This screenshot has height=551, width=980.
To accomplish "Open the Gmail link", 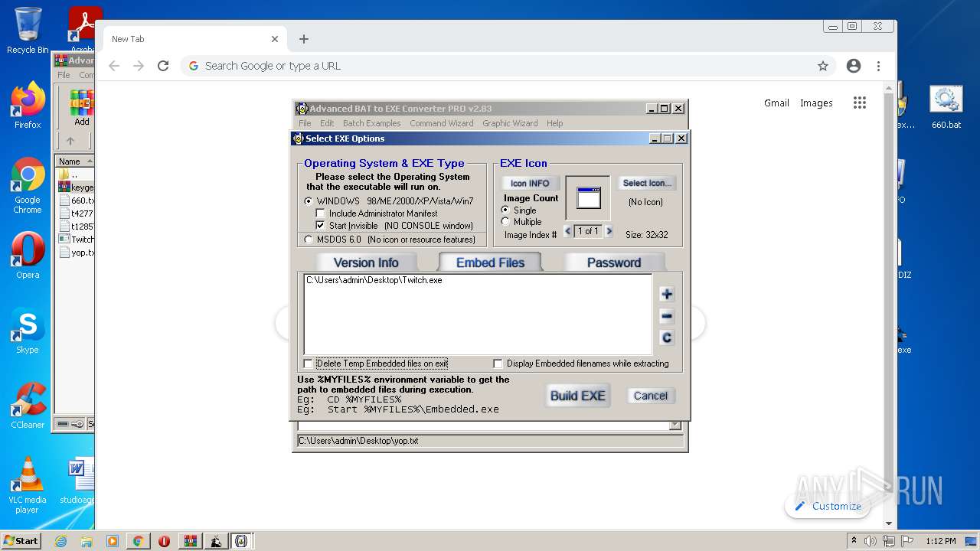I will (x=776, y=103).
